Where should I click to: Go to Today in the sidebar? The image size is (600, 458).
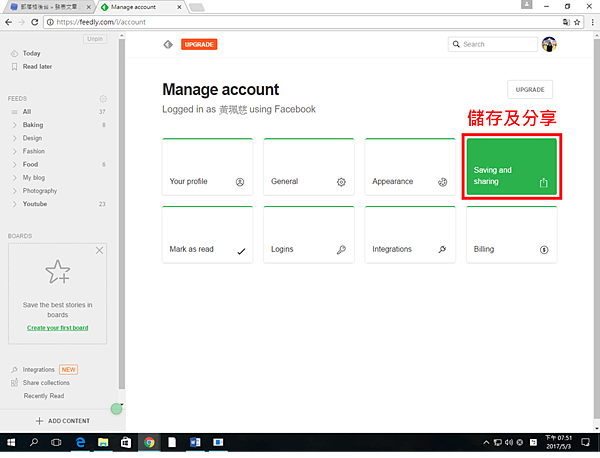pyautogui.click(x=31, y=53)
